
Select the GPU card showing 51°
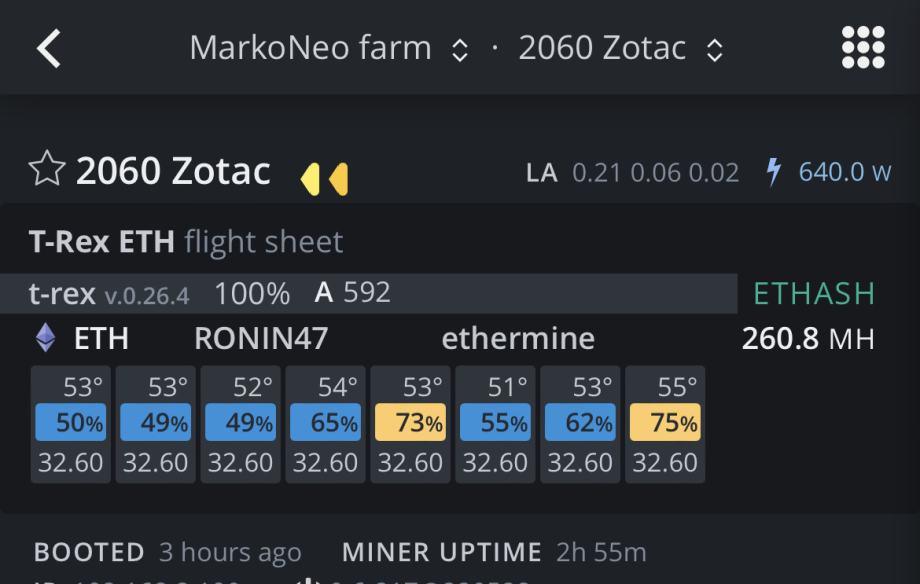coord(495,424)
